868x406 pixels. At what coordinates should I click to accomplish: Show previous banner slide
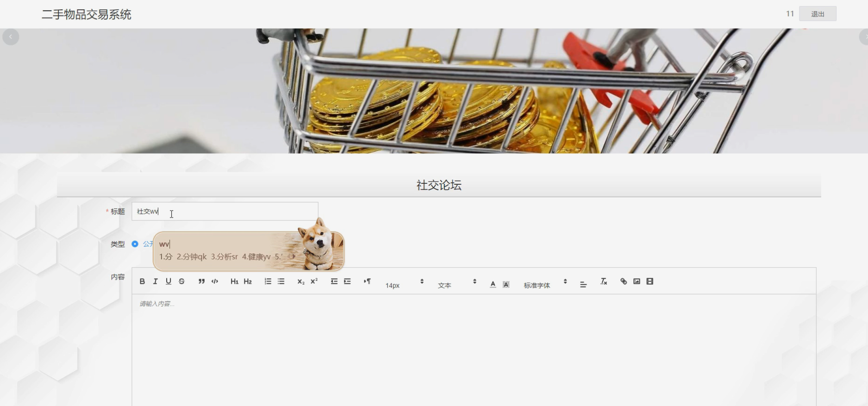point(11,37)
